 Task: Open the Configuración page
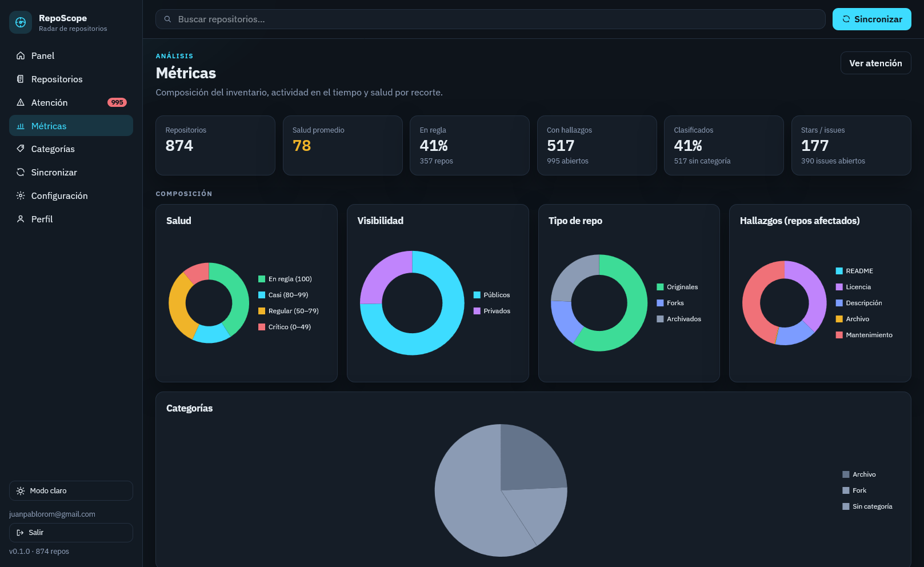point(71,196)
